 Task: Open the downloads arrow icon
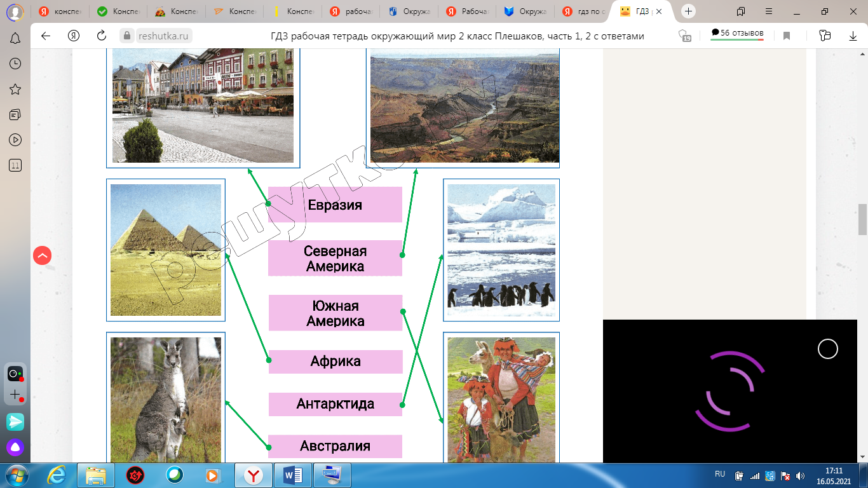(x=852, y=36)
